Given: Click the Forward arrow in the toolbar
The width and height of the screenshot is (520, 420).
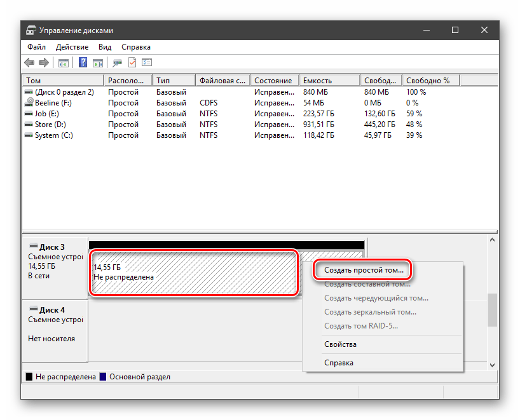Looking at the screenshot, I should [44, 62].
